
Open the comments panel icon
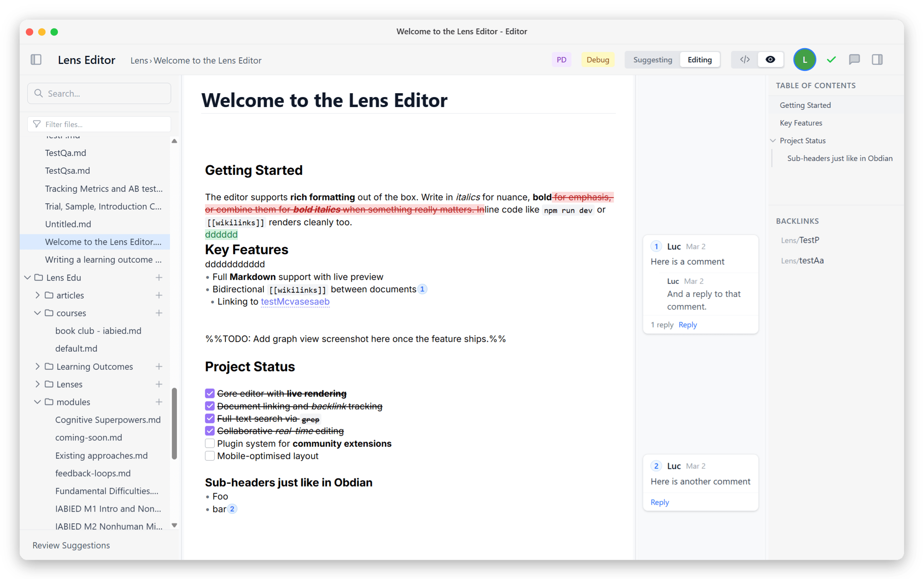point(854,60)
